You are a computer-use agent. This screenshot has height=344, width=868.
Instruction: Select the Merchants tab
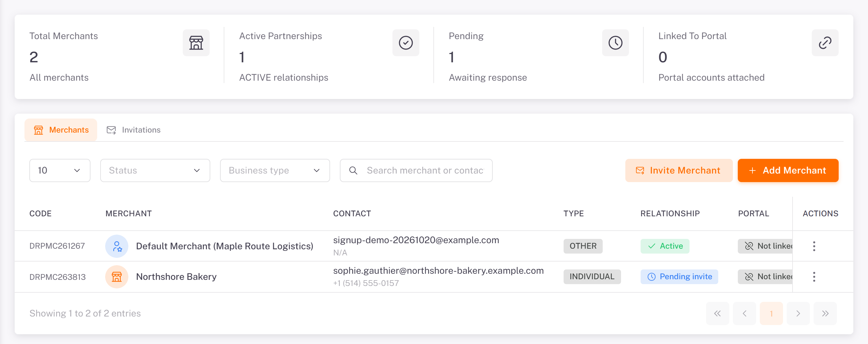point(61,130)
